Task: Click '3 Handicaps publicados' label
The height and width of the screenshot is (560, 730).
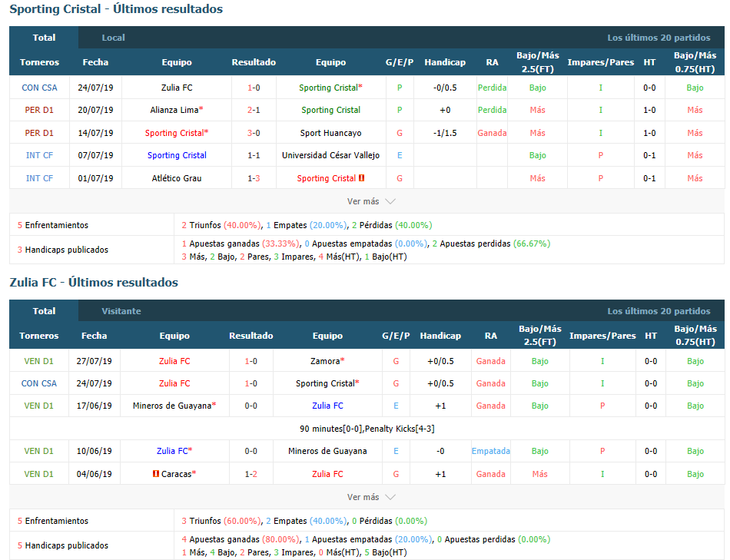Action: 63,250
